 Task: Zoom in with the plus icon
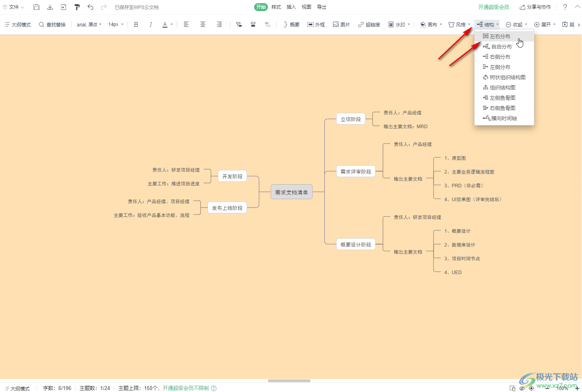tap(577, 388)
